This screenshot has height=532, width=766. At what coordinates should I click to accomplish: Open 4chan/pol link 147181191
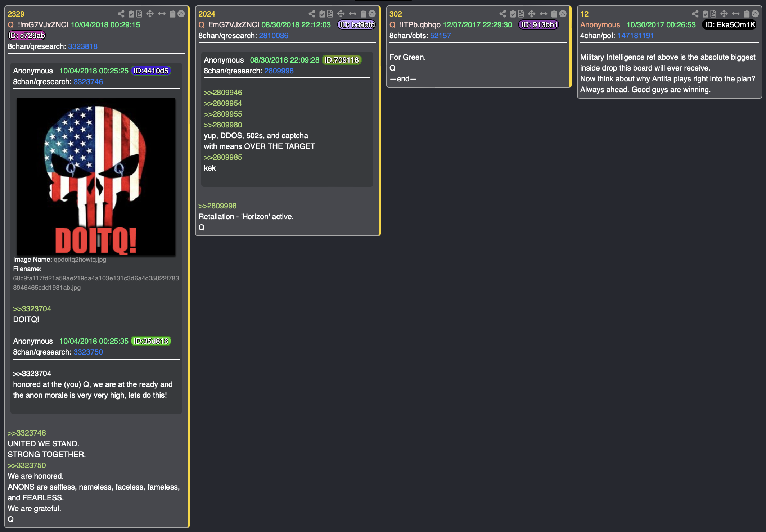(x=635, y=36)
